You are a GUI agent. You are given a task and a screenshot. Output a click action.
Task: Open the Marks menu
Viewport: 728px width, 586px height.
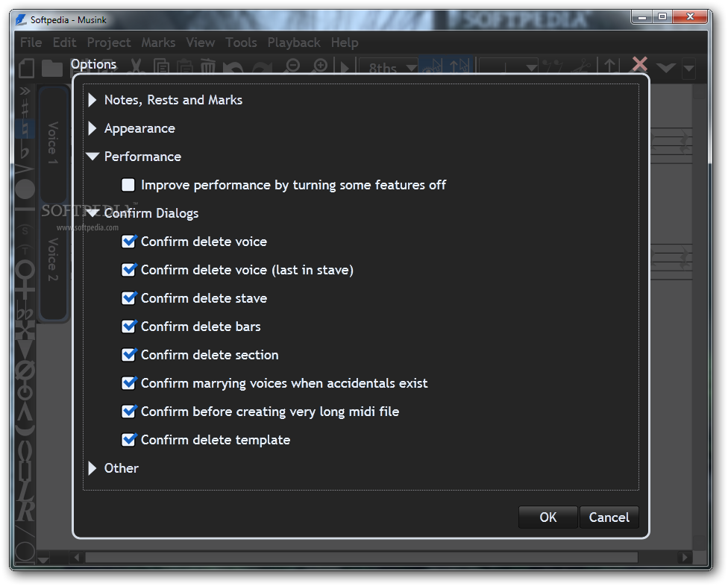tap(158, 42)
